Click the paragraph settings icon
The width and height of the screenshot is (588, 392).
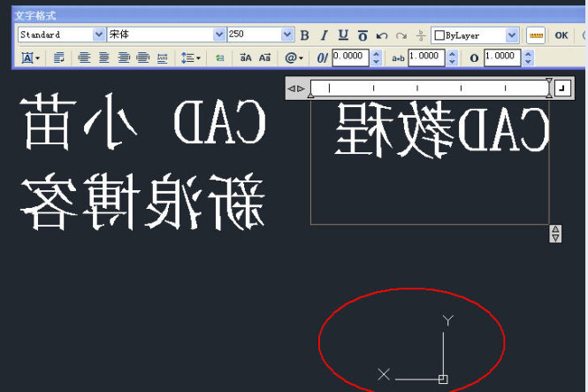(59, 58)
